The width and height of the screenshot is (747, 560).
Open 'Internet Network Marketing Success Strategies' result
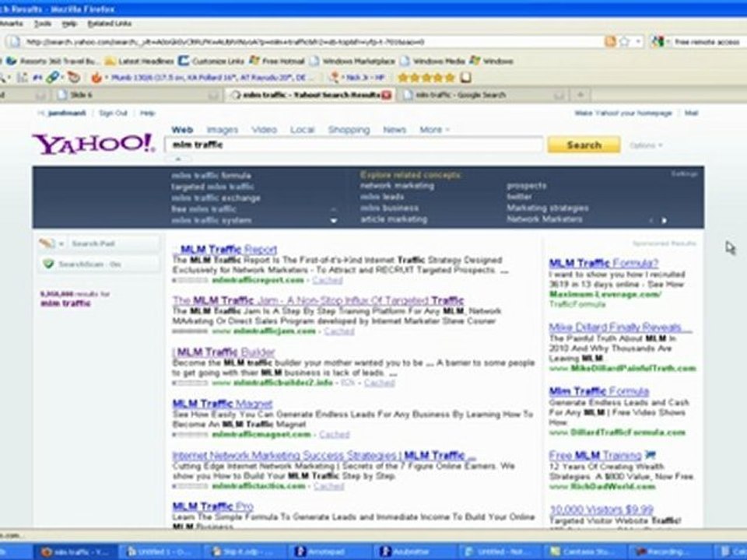point(324,455)
